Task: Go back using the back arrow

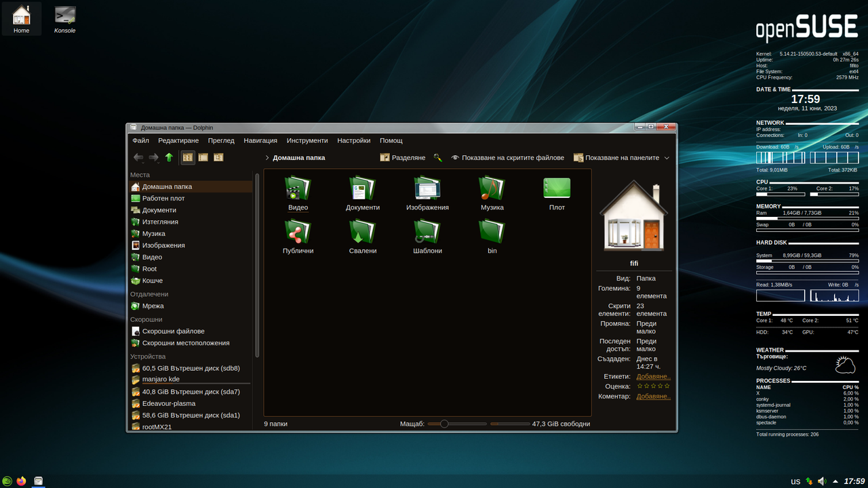Action: pos(138,157)
